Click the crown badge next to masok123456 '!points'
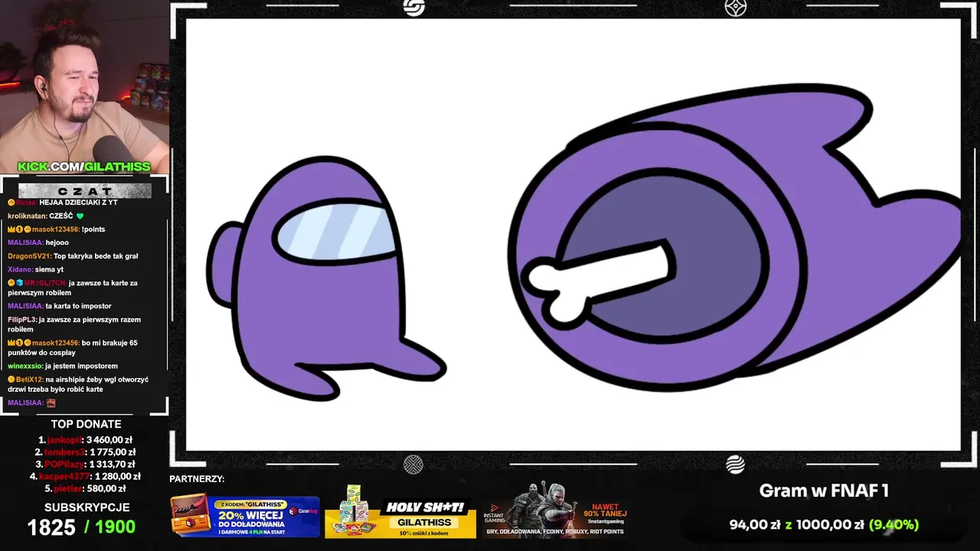 click(x=11, y=229)
